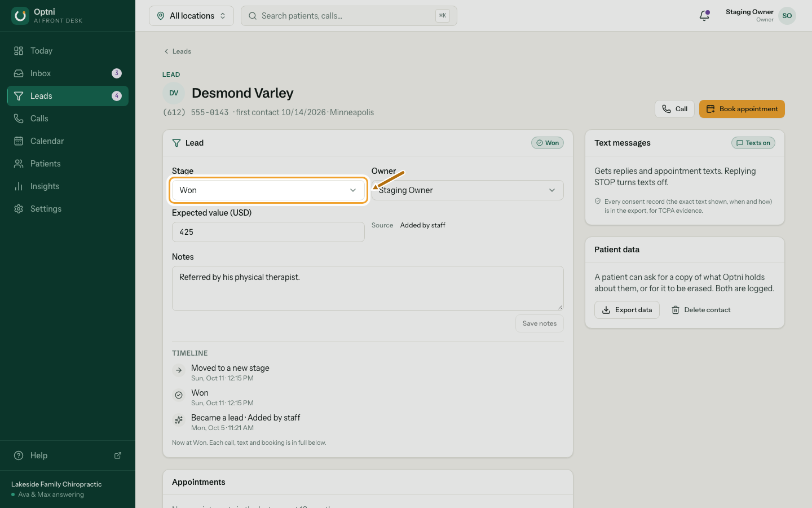Click the Desmond Varley lead name
The height and width of the screenshot is (508, 812).
click(242, 93)
